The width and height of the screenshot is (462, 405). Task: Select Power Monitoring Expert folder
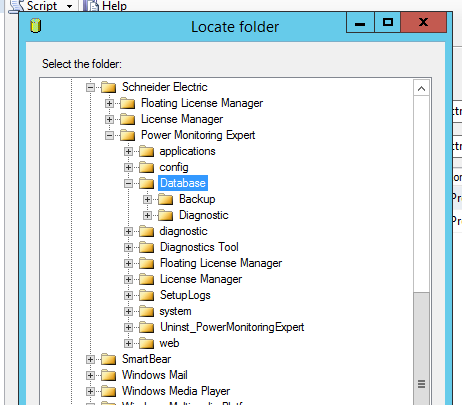click(x=198, y=135)
